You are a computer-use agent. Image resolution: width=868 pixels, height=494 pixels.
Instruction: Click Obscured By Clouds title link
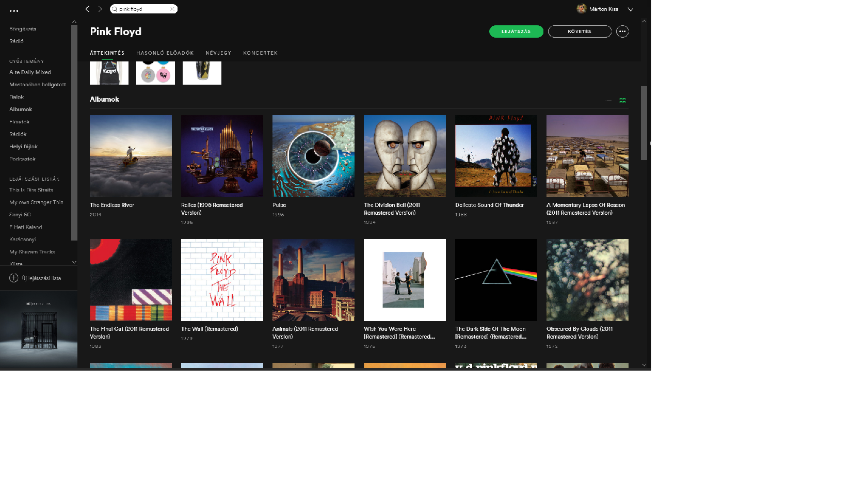click(x=580, y=333)
